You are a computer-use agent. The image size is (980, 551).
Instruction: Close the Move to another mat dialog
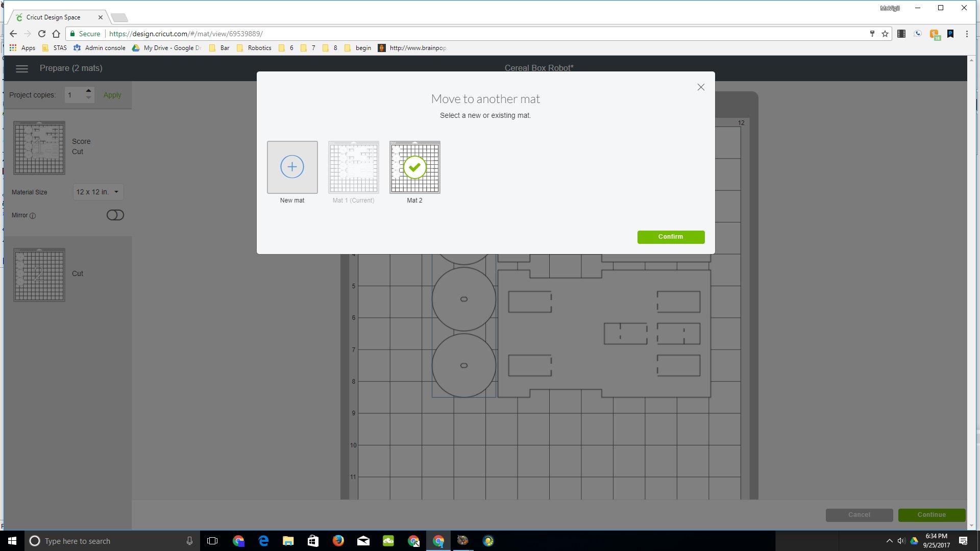[x=701, y=87]
